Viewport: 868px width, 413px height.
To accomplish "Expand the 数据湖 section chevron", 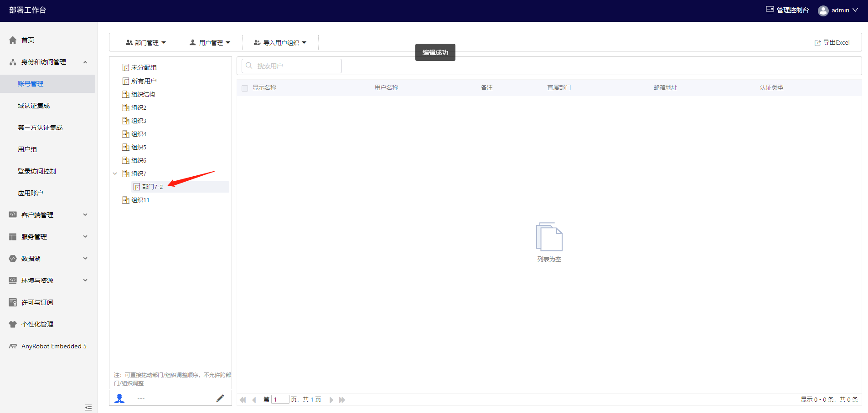I will [x=85, y=259].
